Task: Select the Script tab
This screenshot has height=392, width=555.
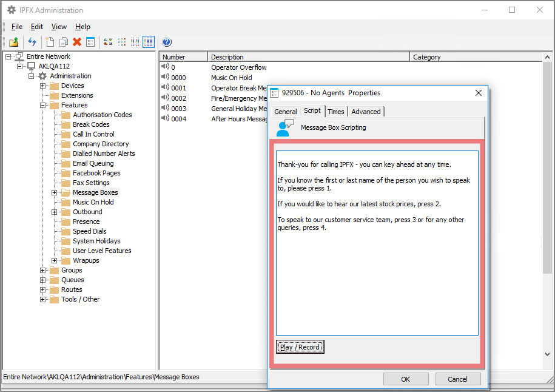Action: click(x=312, y=110)
